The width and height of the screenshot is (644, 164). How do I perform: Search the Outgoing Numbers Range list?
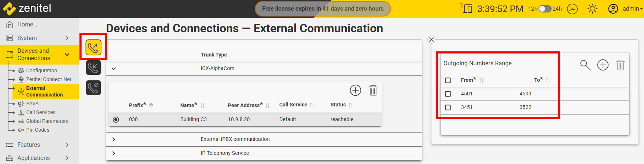[585, 65]
